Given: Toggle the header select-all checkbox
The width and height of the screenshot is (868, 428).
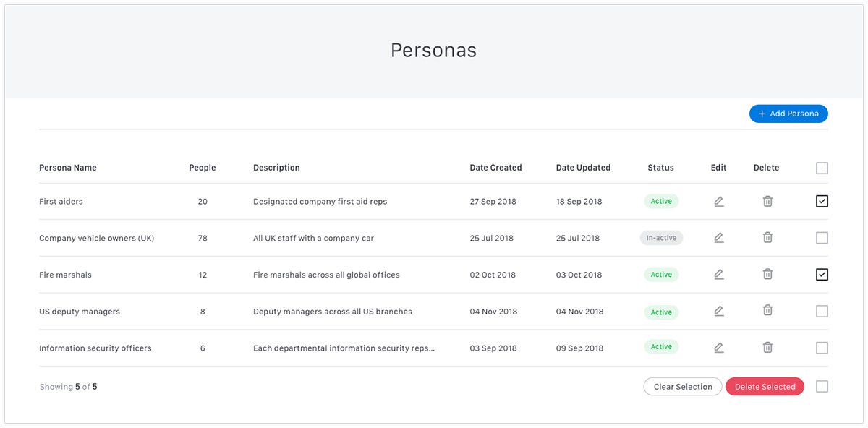Looking at the screenshot, I should [x=822, y=168].
